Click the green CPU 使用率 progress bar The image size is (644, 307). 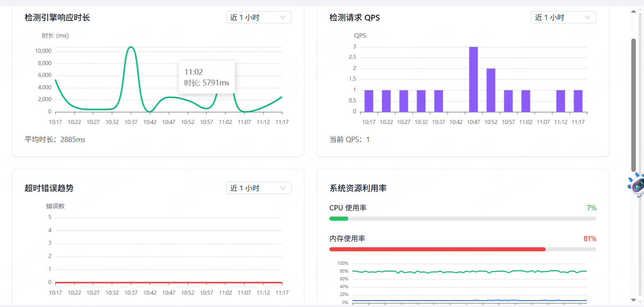click(x=339, y=219)
